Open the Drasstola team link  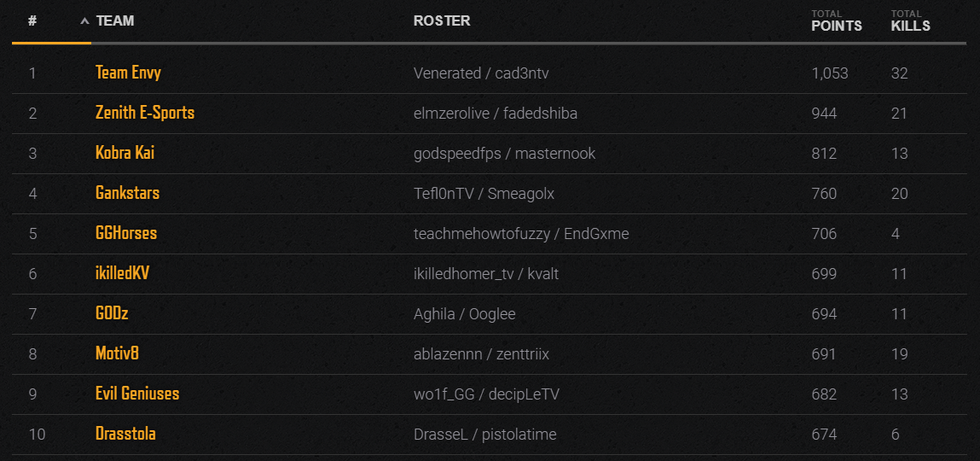(125, 434)
